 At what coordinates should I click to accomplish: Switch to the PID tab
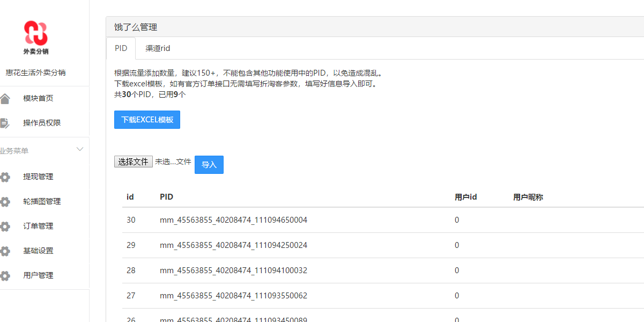pos(121,48)
